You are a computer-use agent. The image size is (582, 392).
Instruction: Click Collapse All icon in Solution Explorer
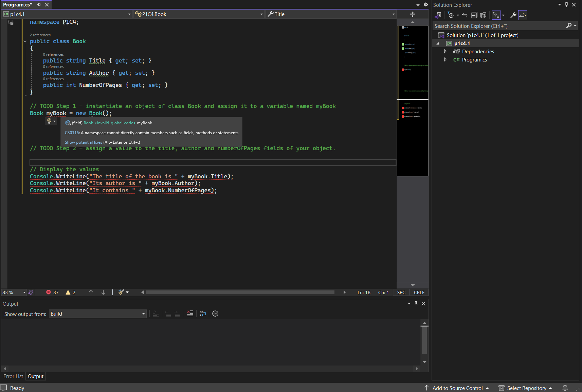point(474,15)
